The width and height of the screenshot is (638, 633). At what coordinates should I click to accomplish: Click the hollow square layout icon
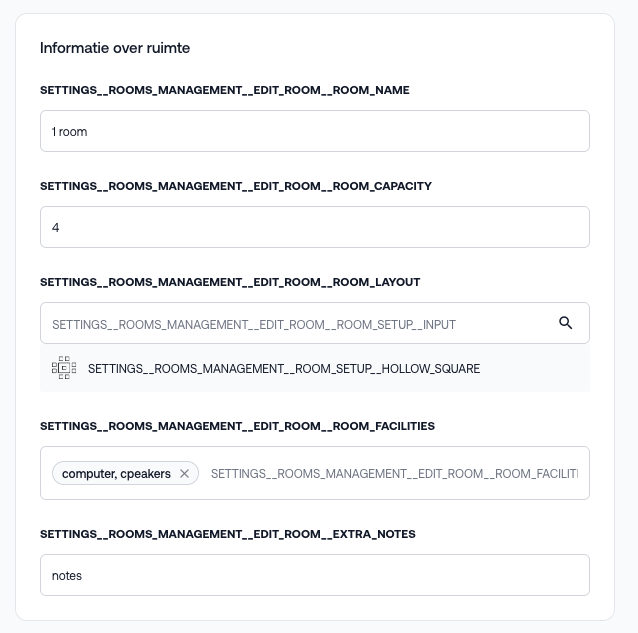[64, 368]
